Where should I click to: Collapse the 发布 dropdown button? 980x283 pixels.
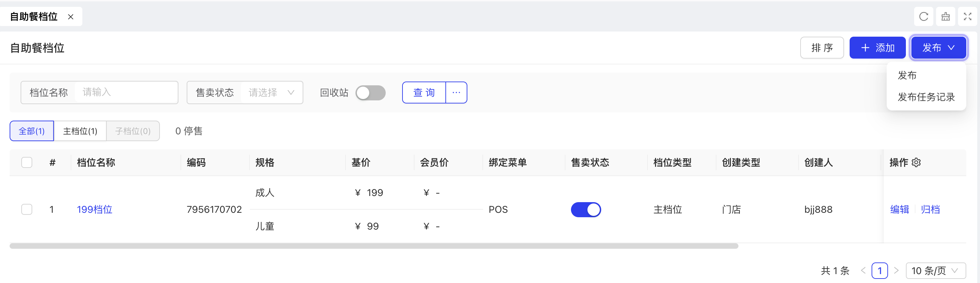coord(938,48)
